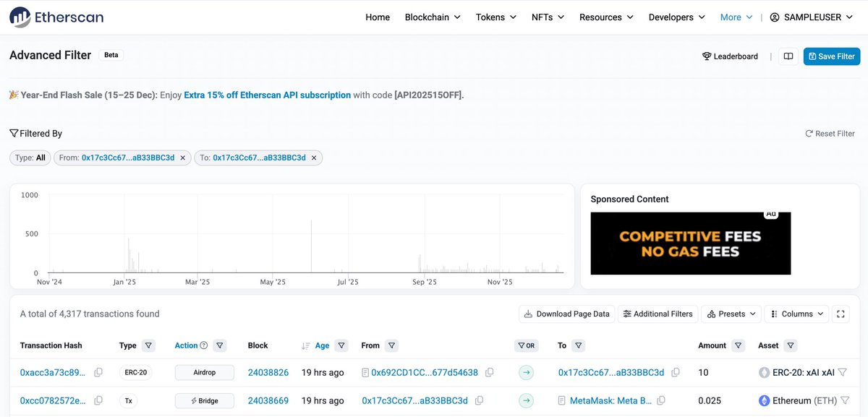Click the direction arrow in the Bridge row
The image size is (868, 417).
coord(527,400)
